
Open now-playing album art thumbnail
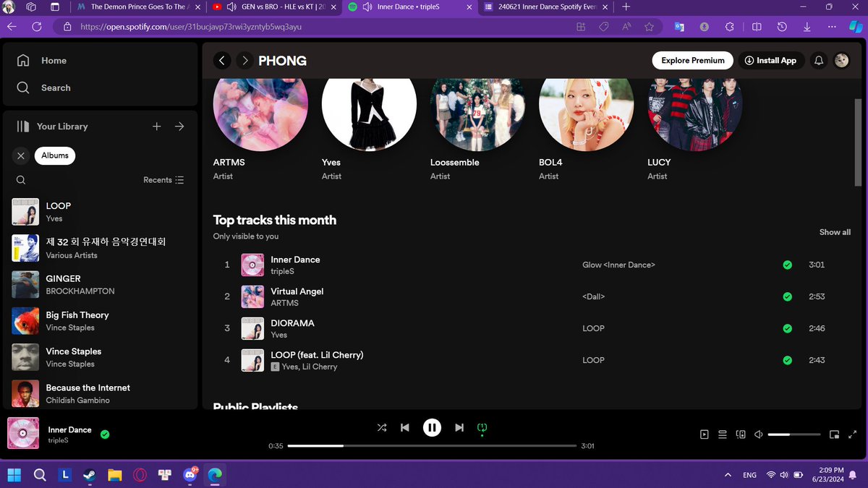[23, 434]
